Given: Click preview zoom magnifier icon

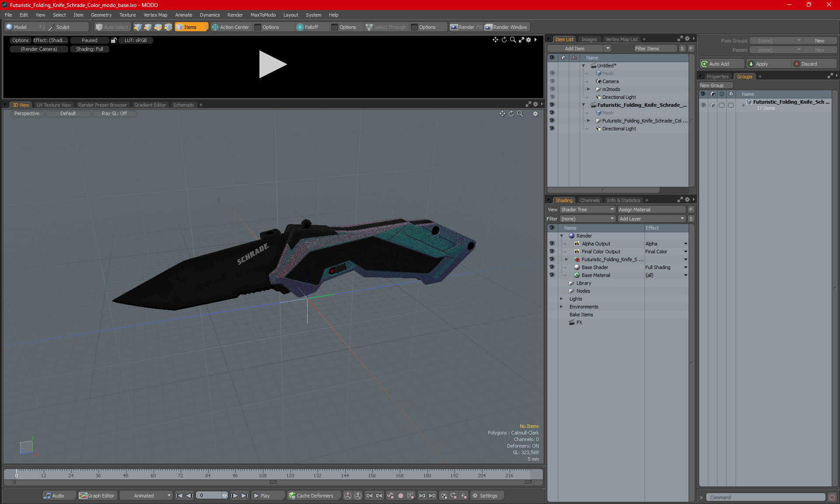Looking at the screenshot, I should pyautogui.click(x=513, y=40).
